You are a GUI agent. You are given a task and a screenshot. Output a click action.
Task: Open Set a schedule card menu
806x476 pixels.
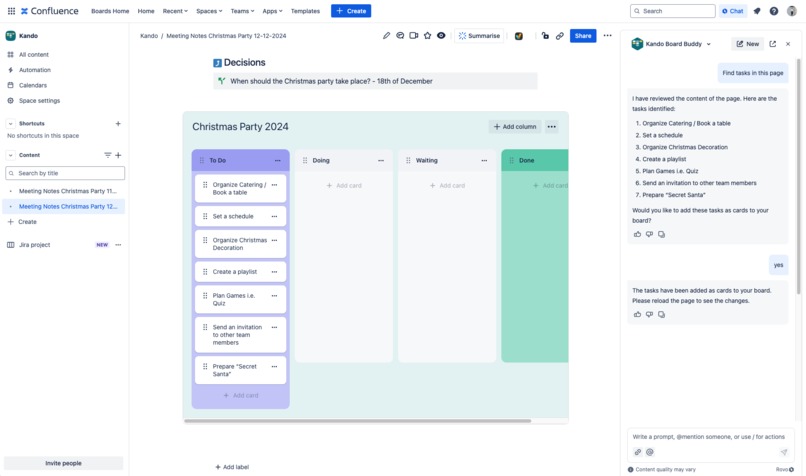[x=274, y=216]
